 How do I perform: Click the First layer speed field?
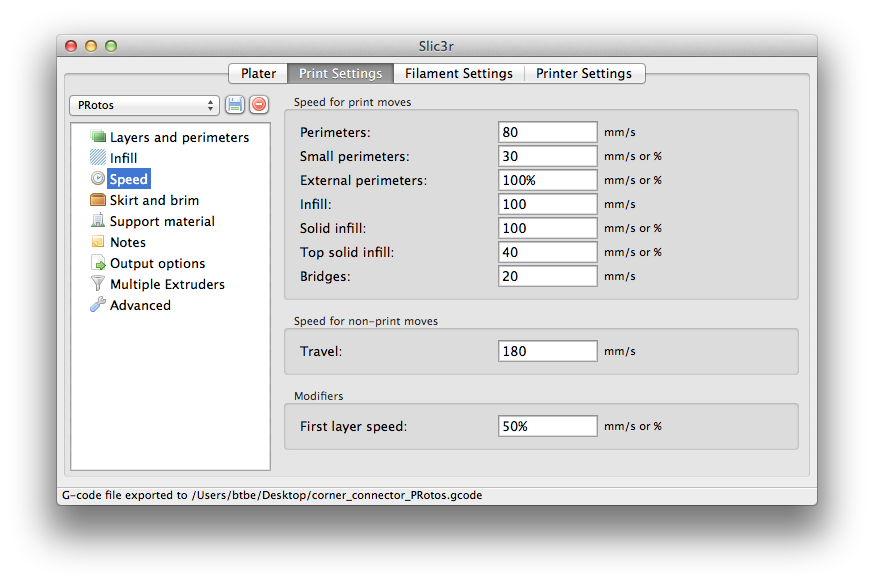pyautogui.click(x=547, y=426)
